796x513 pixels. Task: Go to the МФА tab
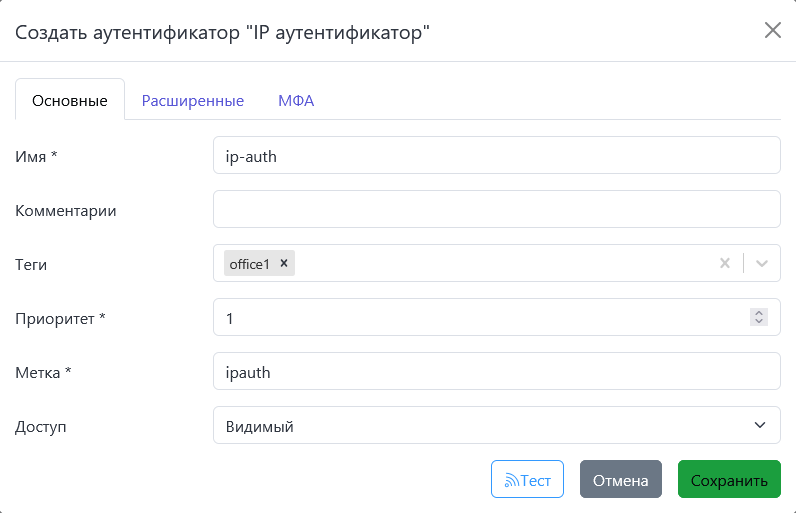(296, 100)
